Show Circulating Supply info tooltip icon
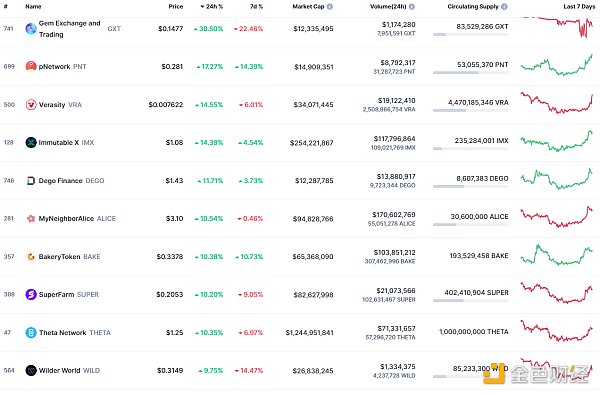The image size is (600, 395). 504,7
